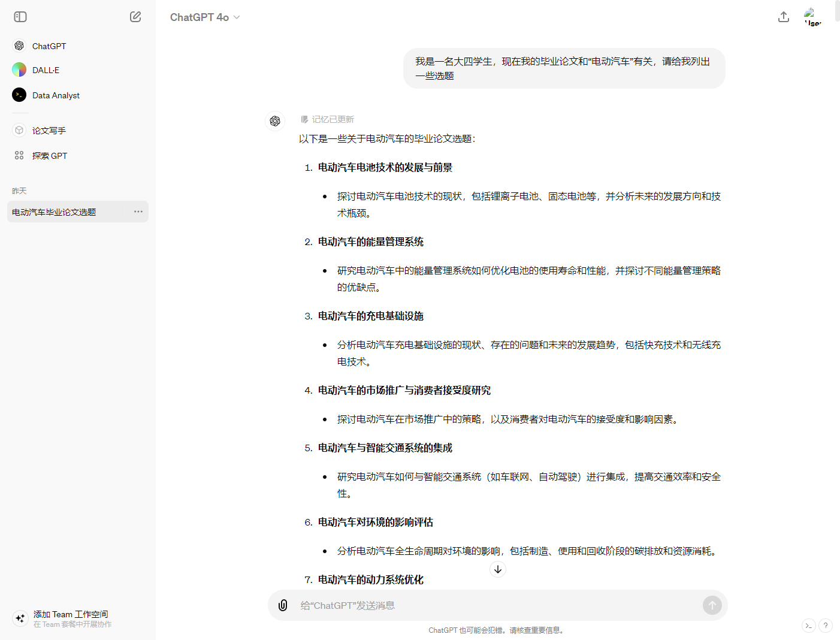The width and height of the screenshot is (840, 640).
Task: Open the keyboard shortcuts terminal icon
Action: click(x=809, y=626)
